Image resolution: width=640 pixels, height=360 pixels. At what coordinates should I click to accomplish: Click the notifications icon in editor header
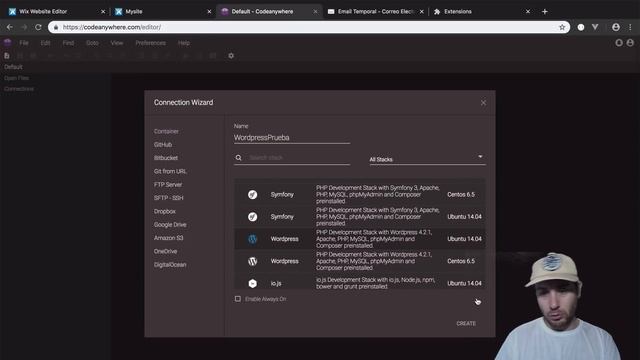[619, 42]
